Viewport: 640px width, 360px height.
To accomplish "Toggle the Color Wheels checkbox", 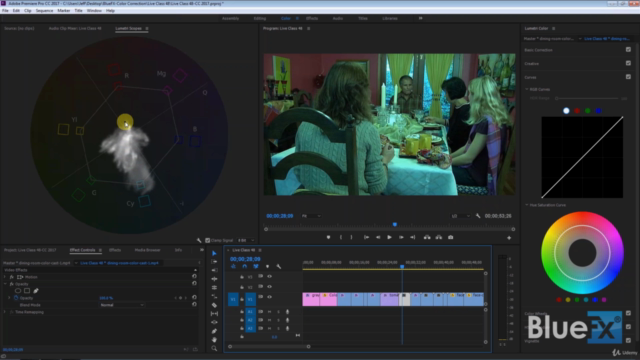I will (628, 313).
